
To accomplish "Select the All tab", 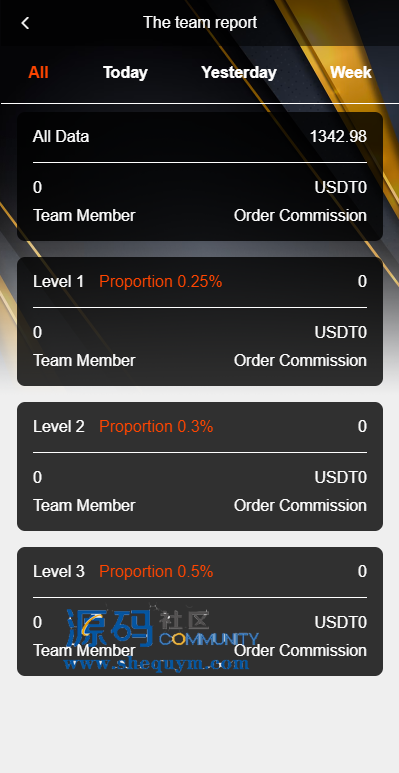I will [38, 72].
